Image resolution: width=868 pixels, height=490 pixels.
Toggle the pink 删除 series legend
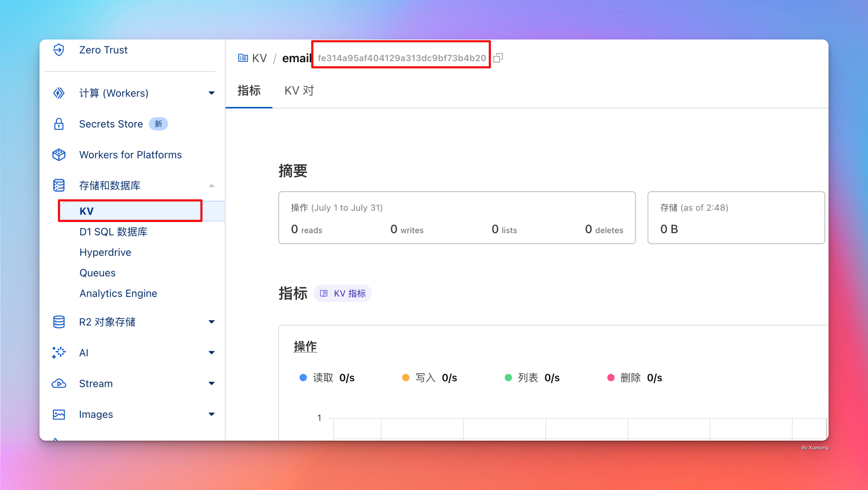634,378
